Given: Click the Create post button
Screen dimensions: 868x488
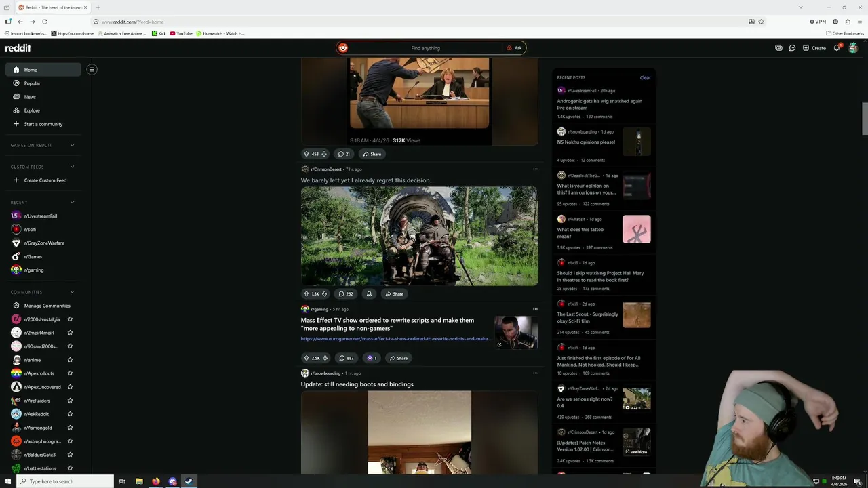Looking at the screenshot, I should coord(814,48).
